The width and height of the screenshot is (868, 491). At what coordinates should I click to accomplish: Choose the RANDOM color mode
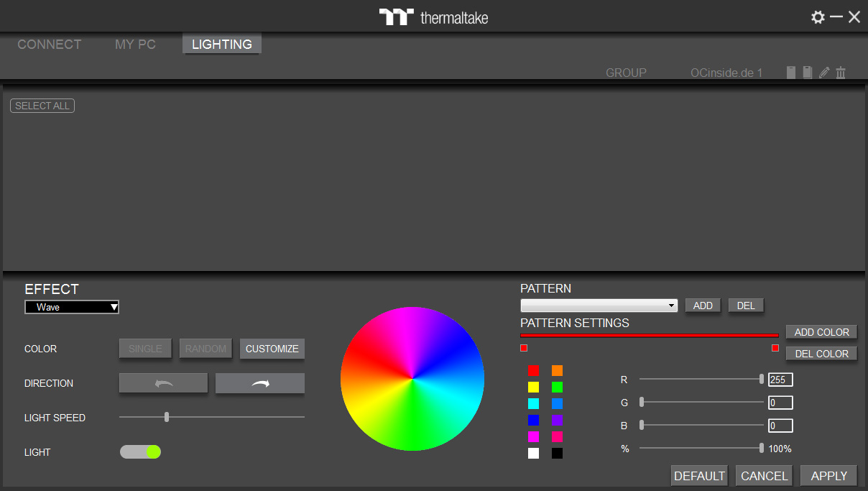click(x=206, y=349)
